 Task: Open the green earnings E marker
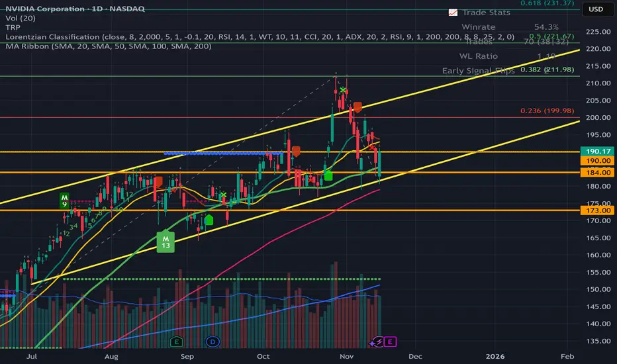(176, 341)
